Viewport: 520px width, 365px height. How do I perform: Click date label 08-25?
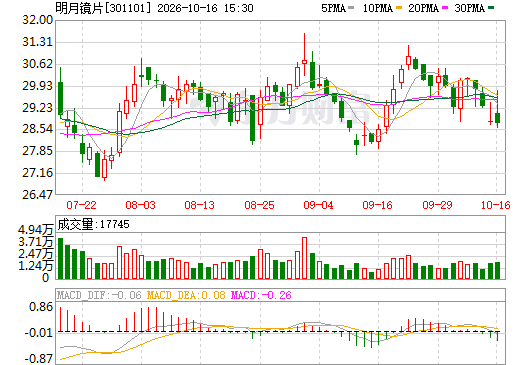tap(259, 205)
